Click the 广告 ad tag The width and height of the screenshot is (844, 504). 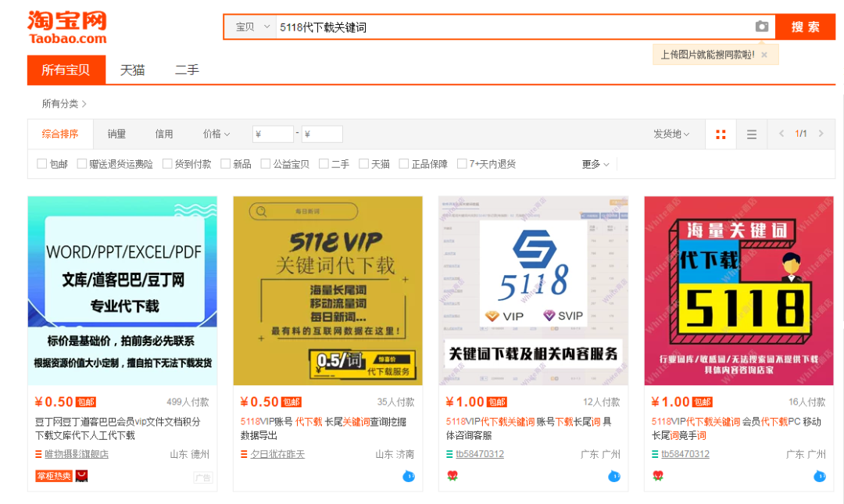click(x=203, y=477)
